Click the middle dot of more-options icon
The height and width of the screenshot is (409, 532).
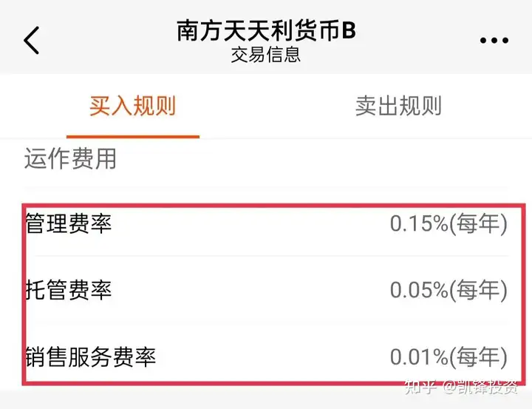click(494, 41)
